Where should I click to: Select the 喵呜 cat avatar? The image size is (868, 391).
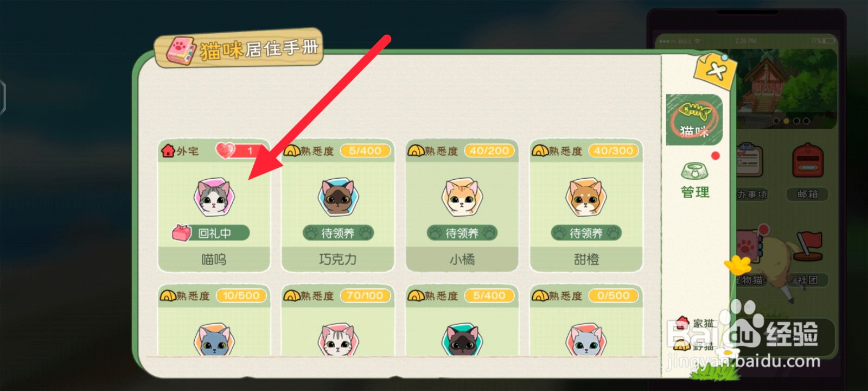pyautogui.click(x=214, y=197)
